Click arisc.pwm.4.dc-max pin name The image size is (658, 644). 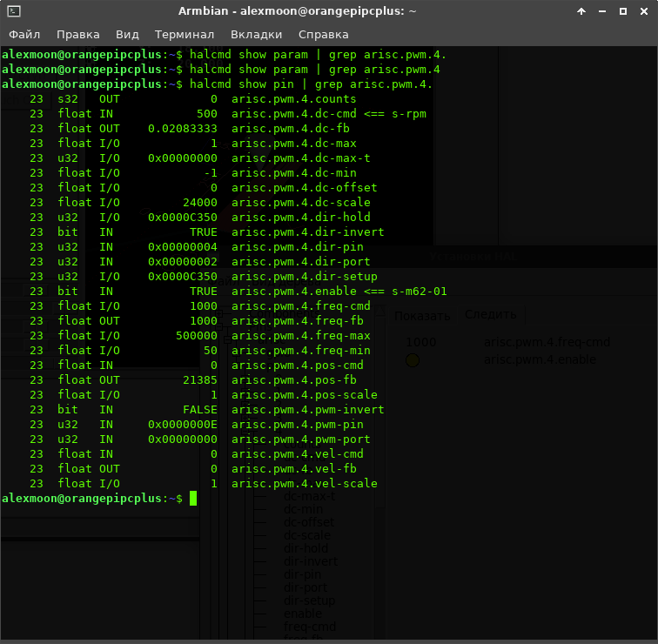[294, 144]
